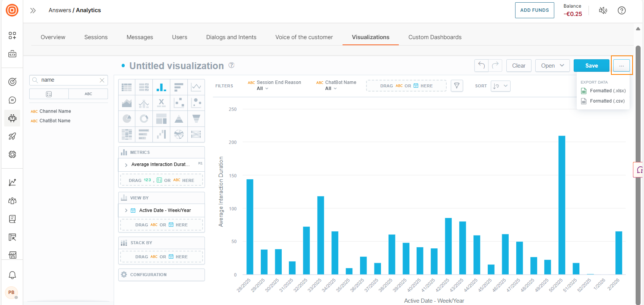
Task: Open the filter funnel icon button
Action: [457, 86]
